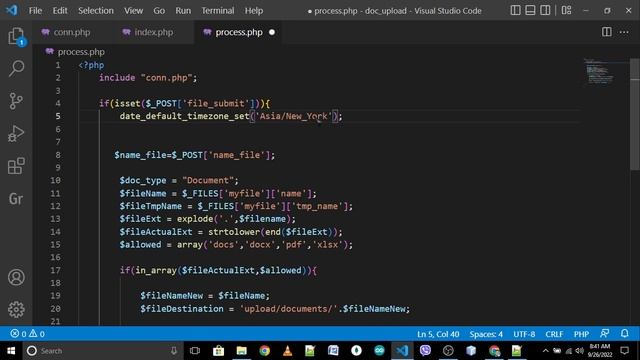The image size is (640, 360).
Task: Split the editor to the right
Action: (607, 32)
